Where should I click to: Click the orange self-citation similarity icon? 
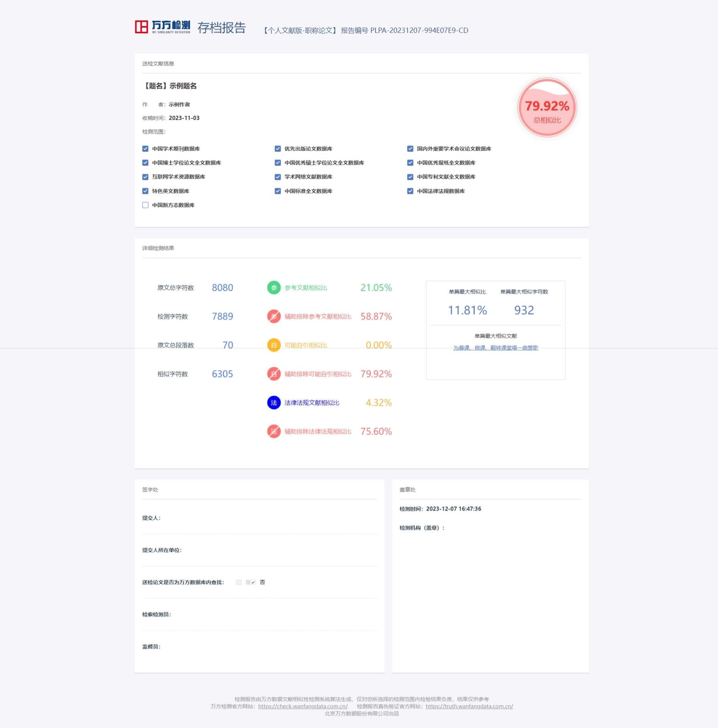pyautogui.click(x=273, y=345)
